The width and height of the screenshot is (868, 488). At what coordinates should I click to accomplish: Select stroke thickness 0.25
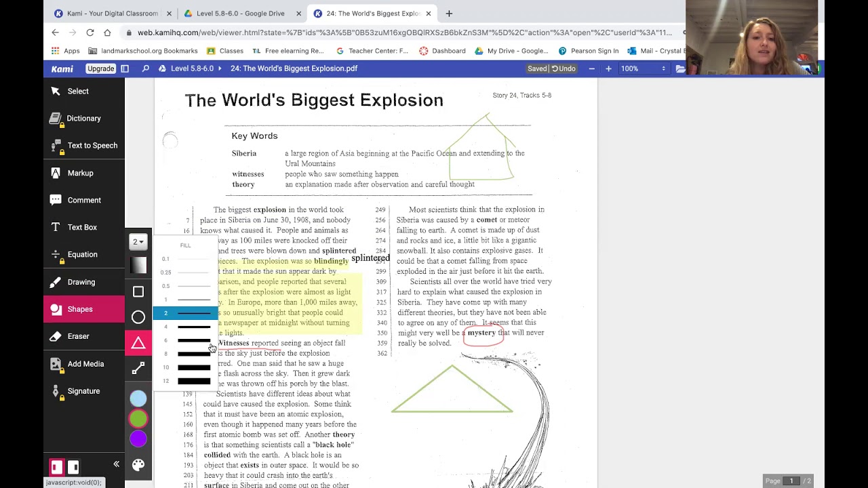point(186,272)
